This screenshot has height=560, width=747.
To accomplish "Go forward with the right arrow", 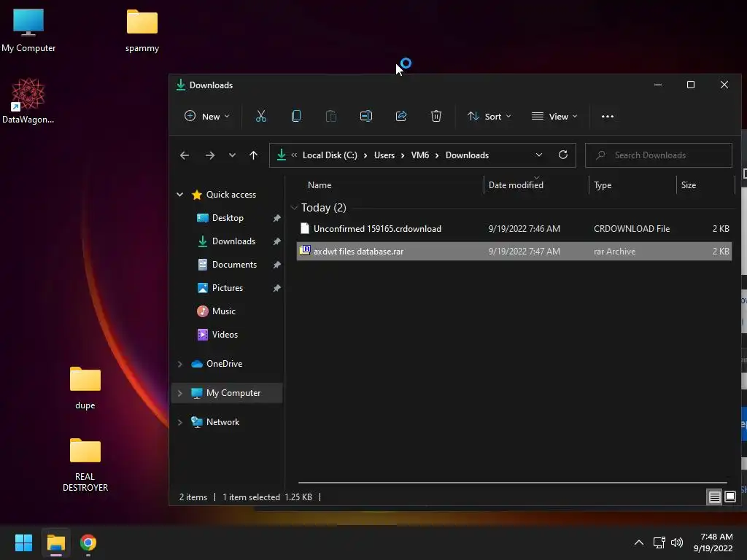I will [209, 155].
